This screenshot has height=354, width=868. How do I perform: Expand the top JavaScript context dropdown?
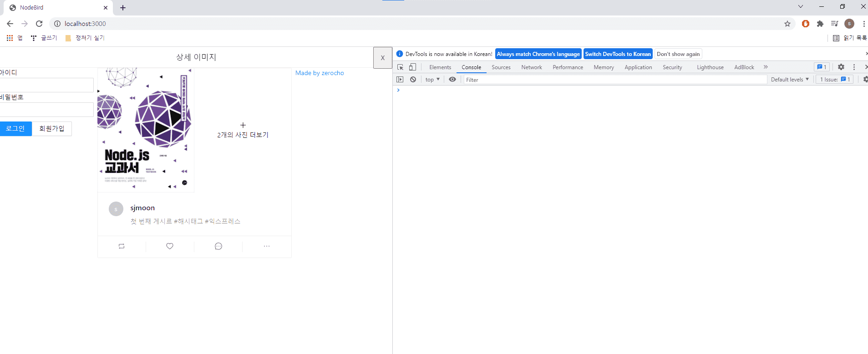tap(432, 80)
